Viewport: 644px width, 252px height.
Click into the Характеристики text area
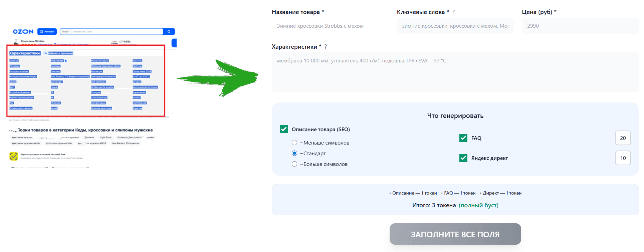[x=455, y=72]
